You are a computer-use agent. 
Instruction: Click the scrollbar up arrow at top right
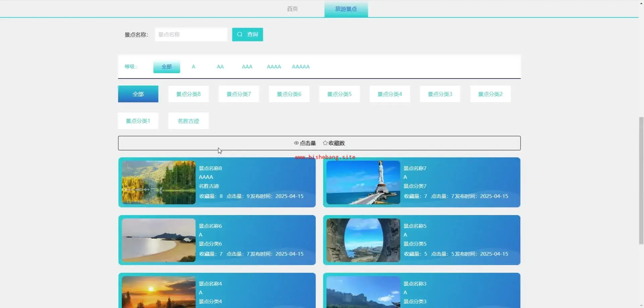tap(641, 2)
